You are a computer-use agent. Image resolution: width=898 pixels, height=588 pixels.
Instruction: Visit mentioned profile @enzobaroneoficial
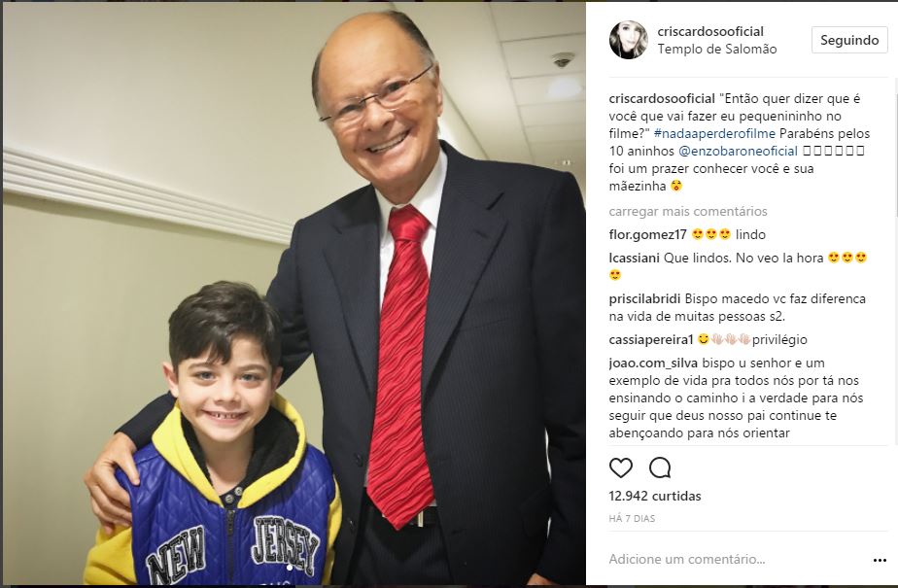[x=738, y=152]
